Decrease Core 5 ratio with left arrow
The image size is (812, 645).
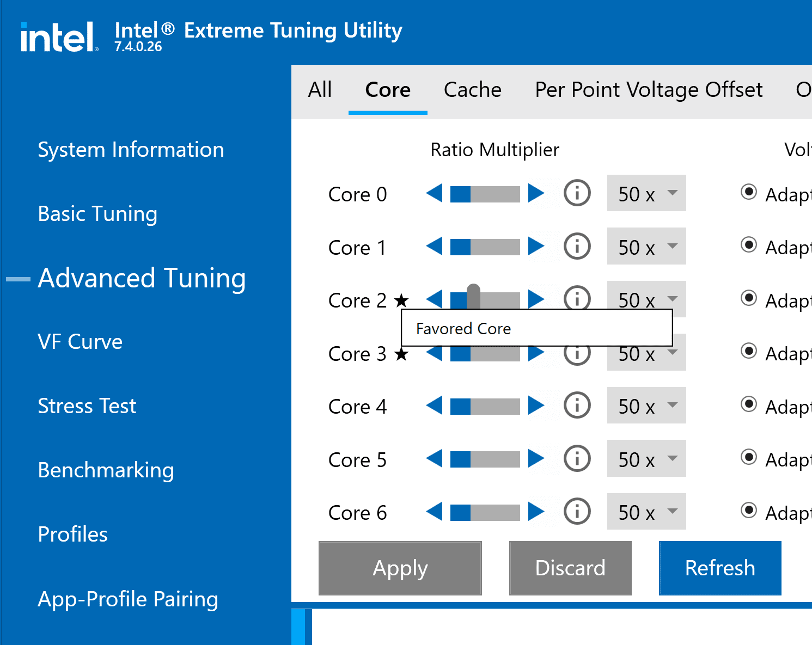pos(434,459)
